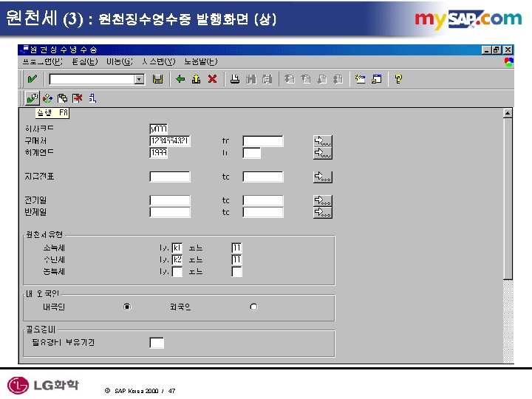This screenshot has width=532, height=399.
Task: Click the 소득세 type field containing k1
Action: tap(177, 248)
